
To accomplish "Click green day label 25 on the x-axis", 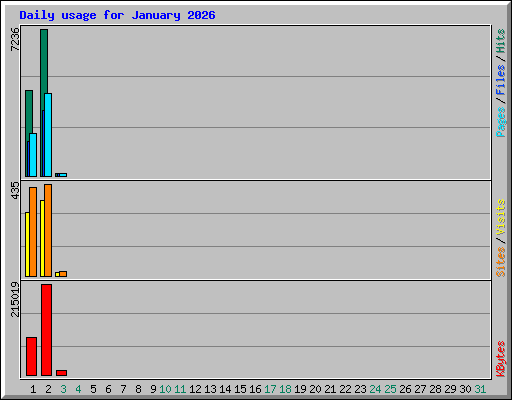I will pos(390,389).
